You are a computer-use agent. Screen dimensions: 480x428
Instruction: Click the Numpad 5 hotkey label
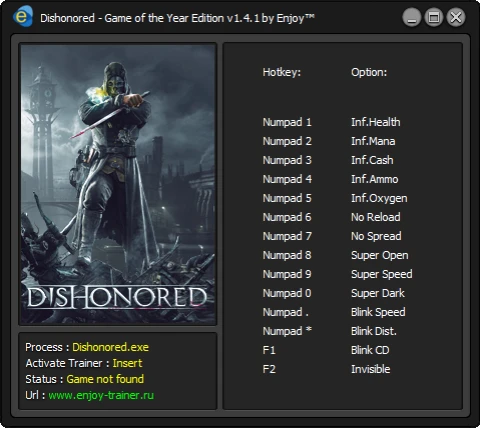tap(287, 198)
